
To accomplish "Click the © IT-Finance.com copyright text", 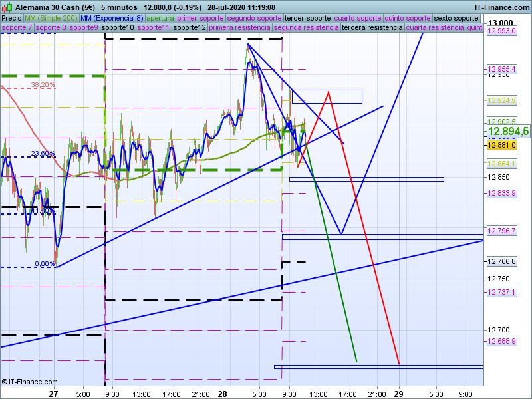I will point(30,382).
